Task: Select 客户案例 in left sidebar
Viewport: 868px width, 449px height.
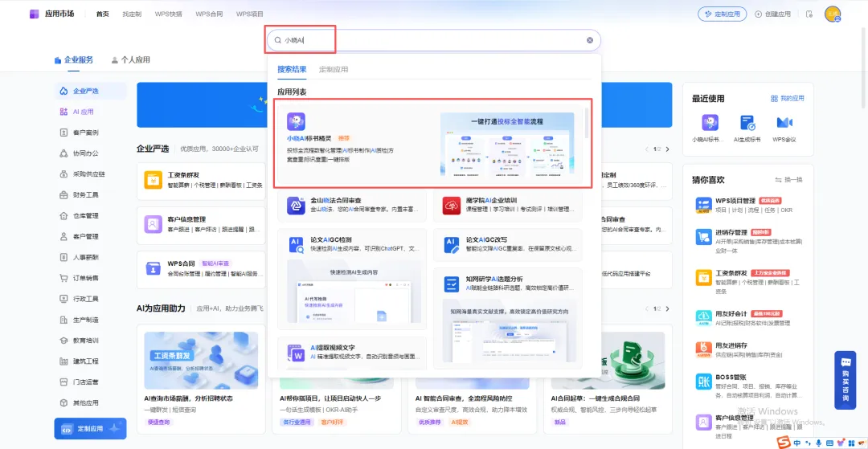Action: click(90, 133)
